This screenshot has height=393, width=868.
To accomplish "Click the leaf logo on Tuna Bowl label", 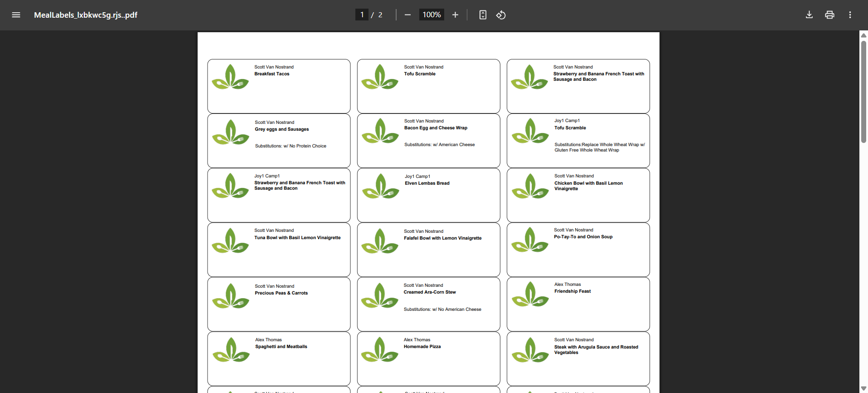I will (230, 241).
